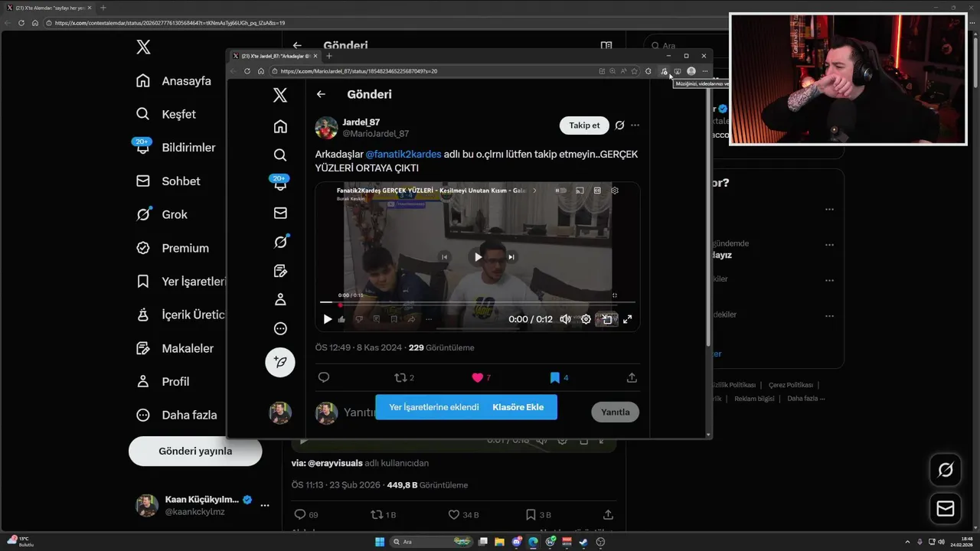Open the @erayvisuals link in the background post
The height and width of the screenshot is (551, 980).
(x=334, y=463)
